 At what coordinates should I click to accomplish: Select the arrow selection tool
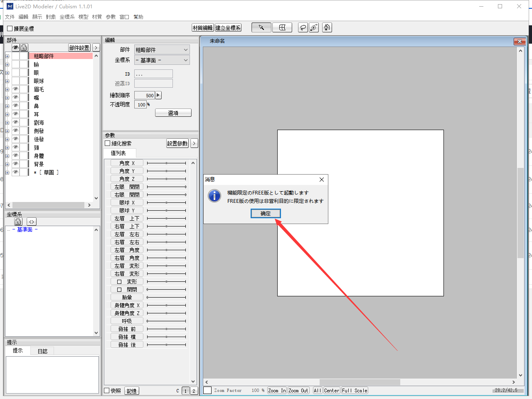[x=261, y=28]
